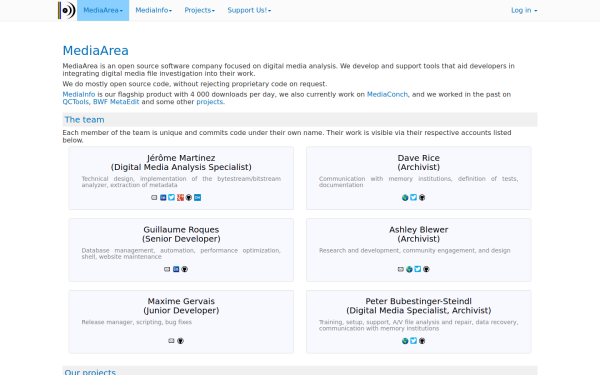Open Ashley Blewer's GitHub icon
This screenshot has width=600, height=375.
click(426, 269)
